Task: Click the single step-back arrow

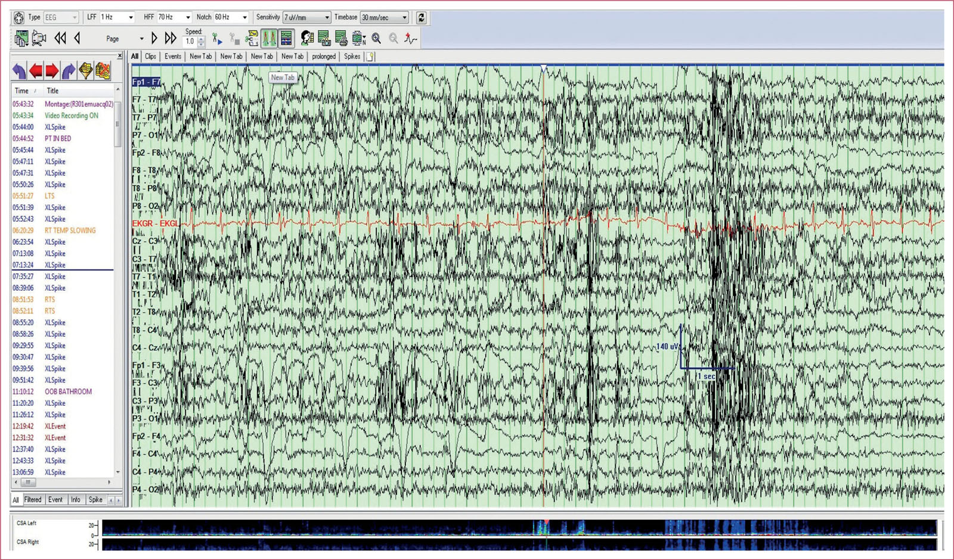Action: (x=78, y=39)
